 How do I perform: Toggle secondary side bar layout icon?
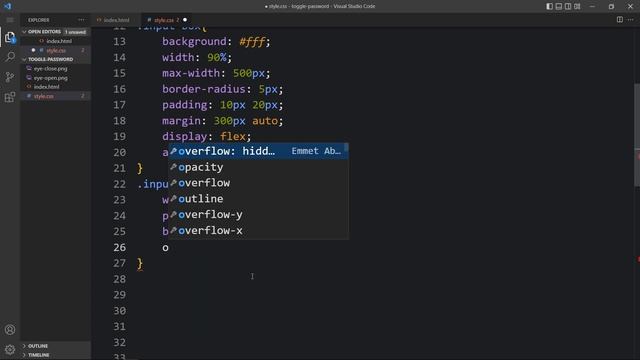(568, 6)
